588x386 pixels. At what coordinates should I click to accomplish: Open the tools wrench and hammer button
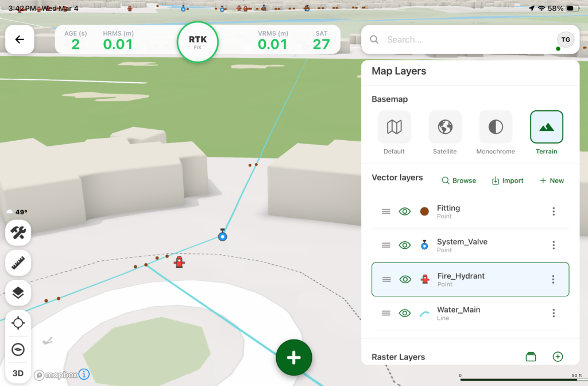pyautogui.click(x=18, y=233)
